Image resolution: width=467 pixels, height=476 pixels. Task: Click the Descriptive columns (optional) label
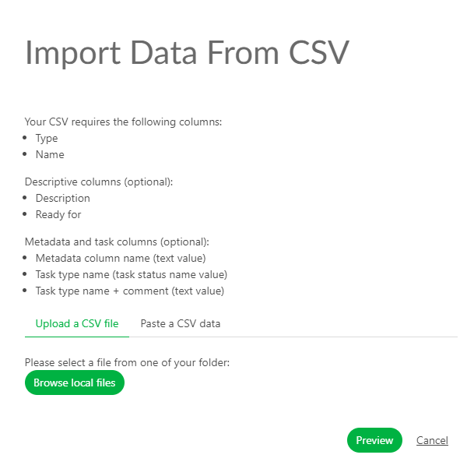tap(99, 182)
